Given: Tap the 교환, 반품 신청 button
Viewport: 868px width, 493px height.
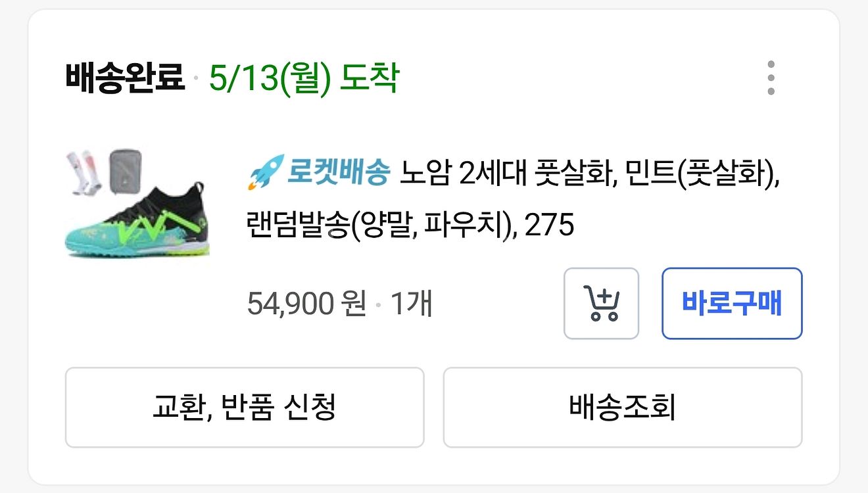Looking at the screenshot, I should (x=244, y=408).
